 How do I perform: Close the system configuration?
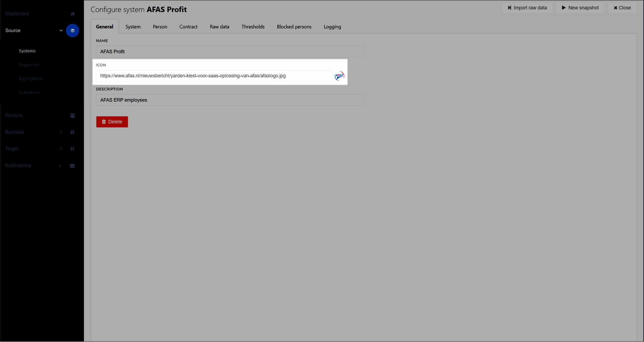[622, 8]
